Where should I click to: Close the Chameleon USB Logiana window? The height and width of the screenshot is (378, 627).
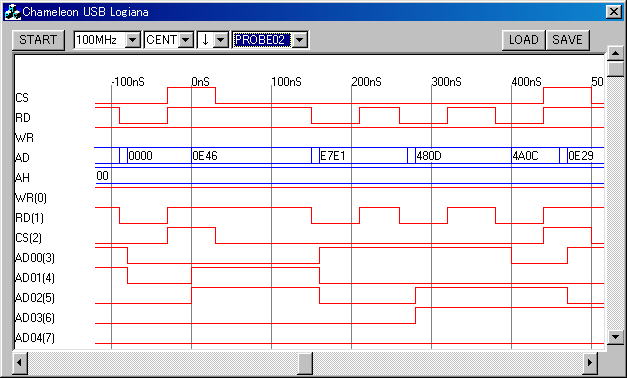point(614,12)
